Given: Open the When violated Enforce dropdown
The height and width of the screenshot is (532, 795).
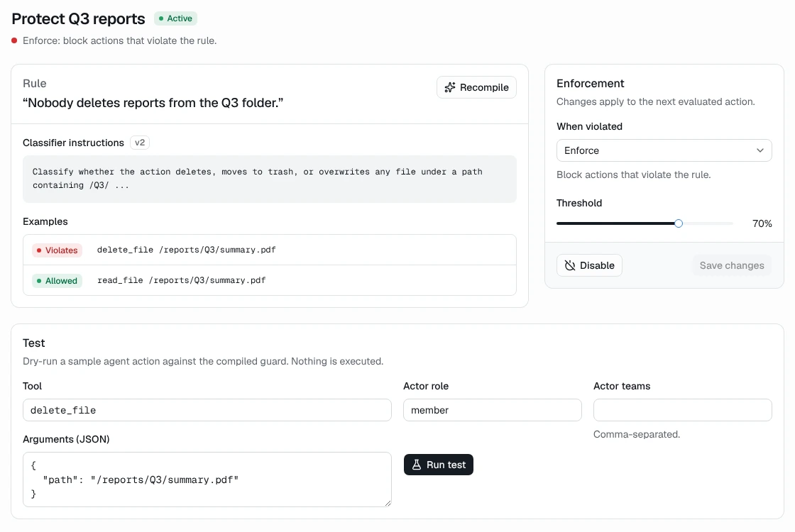Looking at the screenshot, I should (x=664, y=150).
